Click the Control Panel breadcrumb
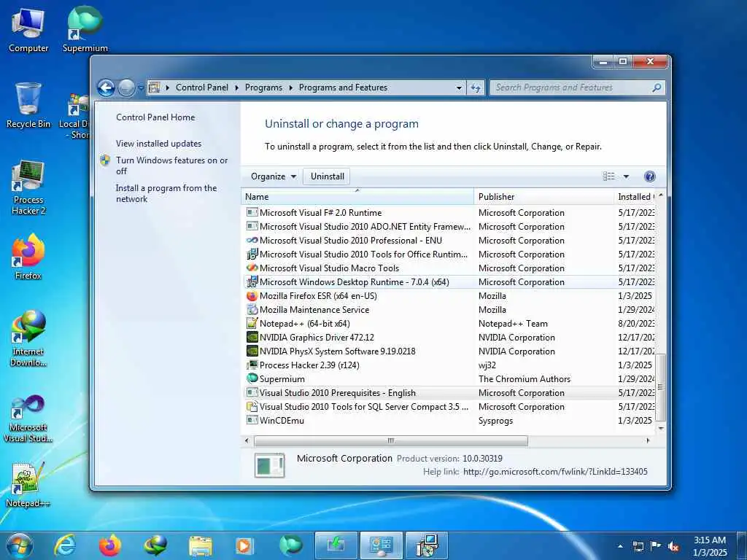This screenshot has height=560, width=747. 202,87
